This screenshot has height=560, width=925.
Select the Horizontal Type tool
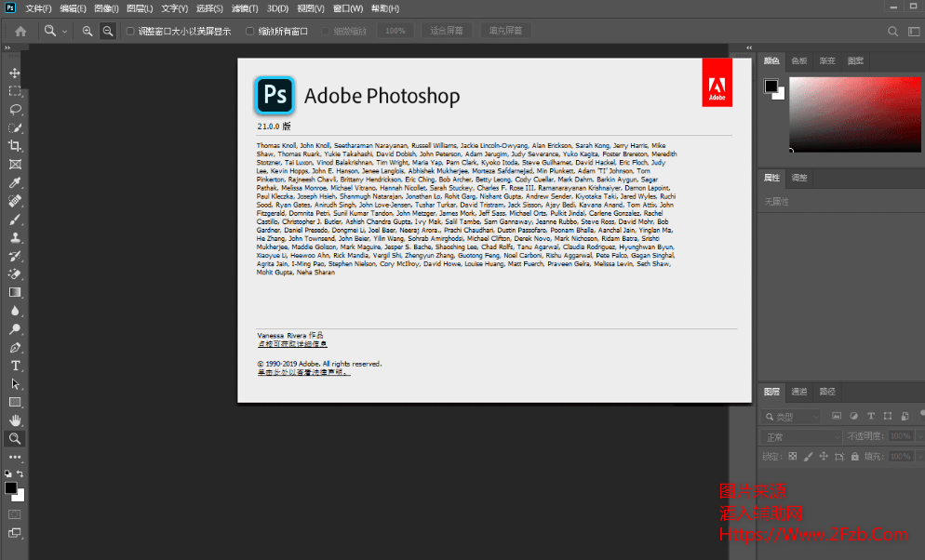point(15,366)
